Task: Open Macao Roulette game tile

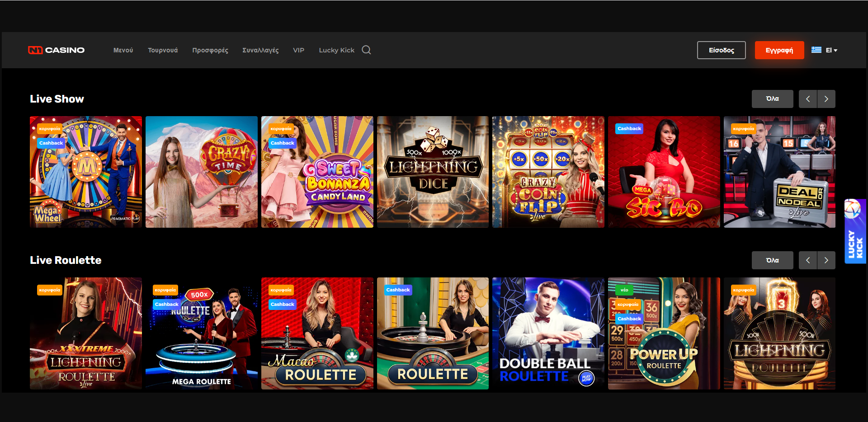Action: point(317,333)
